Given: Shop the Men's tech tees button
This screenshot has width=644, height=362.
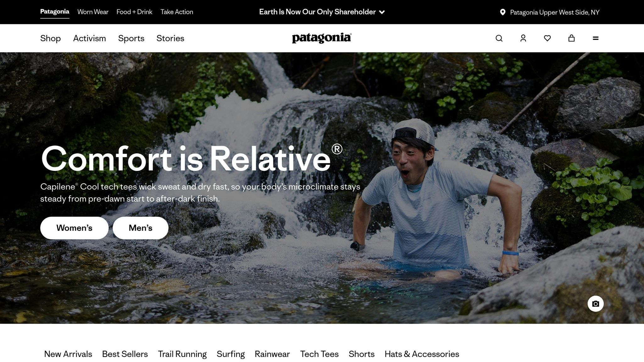Looking at the screenshot, I should (x=141, y=228).
